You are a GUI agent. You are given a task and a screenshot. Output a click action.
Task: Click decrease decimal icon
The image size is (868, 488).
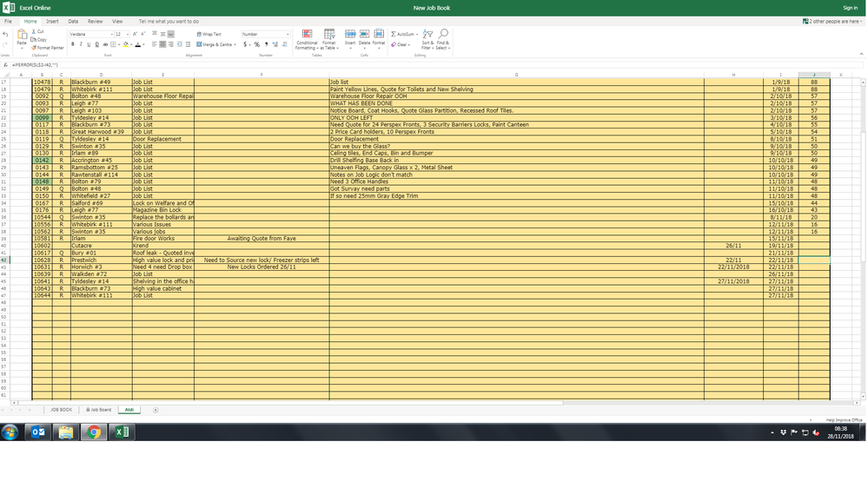click(284, 44)
